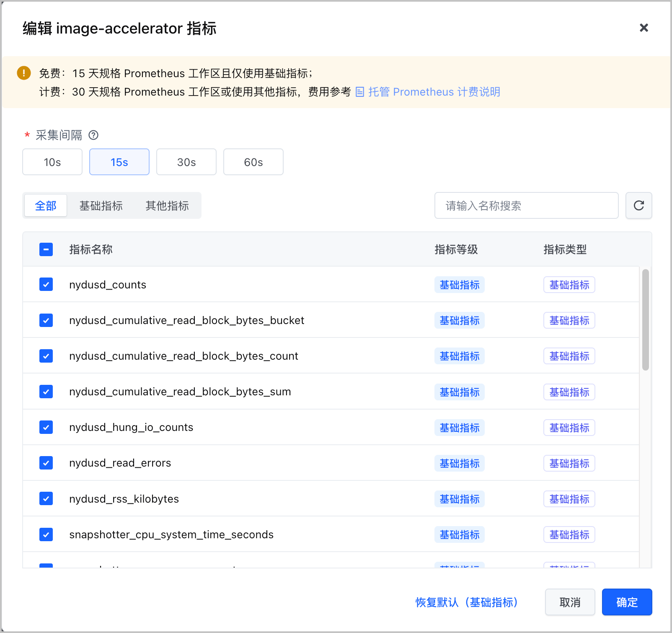Click the help icon next to 采集间隔
672x633 pixels.
click(93, 135)
